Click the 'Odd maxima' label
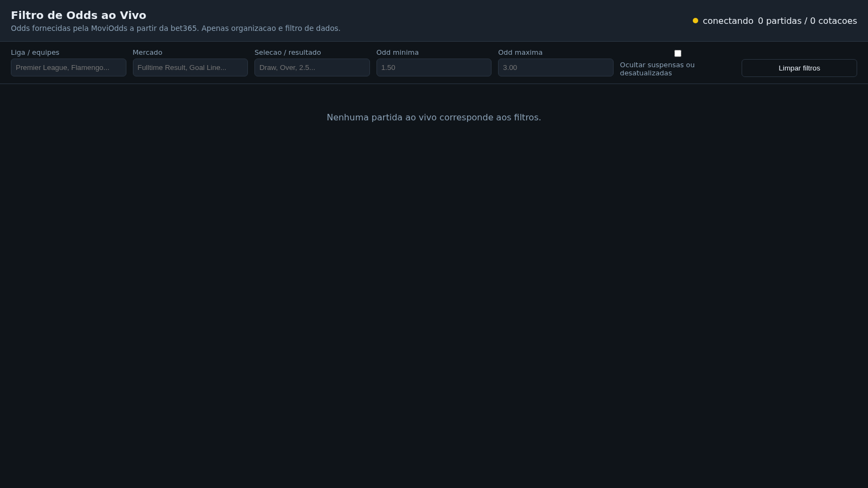This screenshot has width=868, height=488. click(520, 52)
